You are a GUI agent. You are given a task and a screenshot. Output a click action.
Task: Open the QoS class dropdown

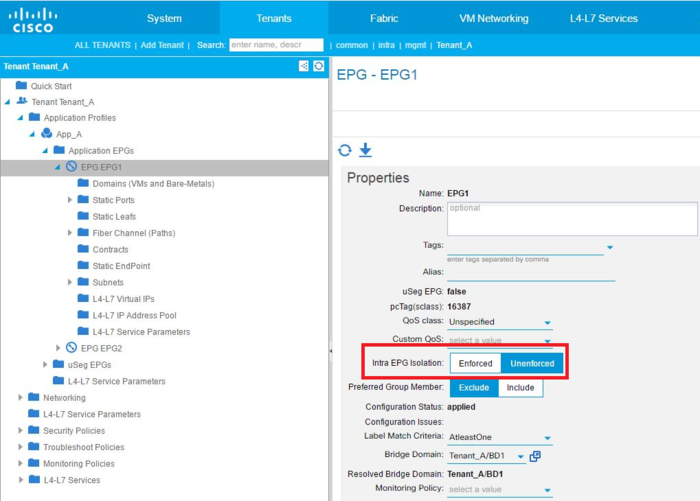548,322
